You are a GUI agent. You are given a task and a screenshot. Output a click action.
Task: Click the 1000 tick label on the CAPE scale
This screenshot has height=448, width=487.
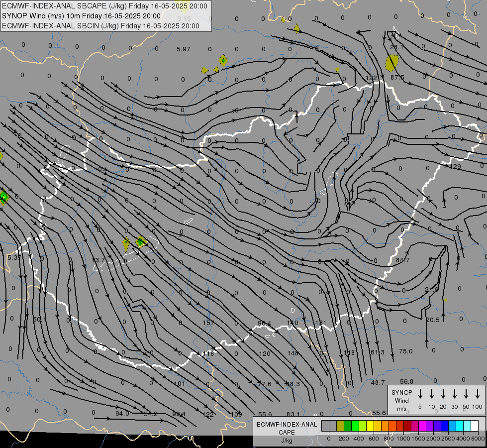[403, 439]
